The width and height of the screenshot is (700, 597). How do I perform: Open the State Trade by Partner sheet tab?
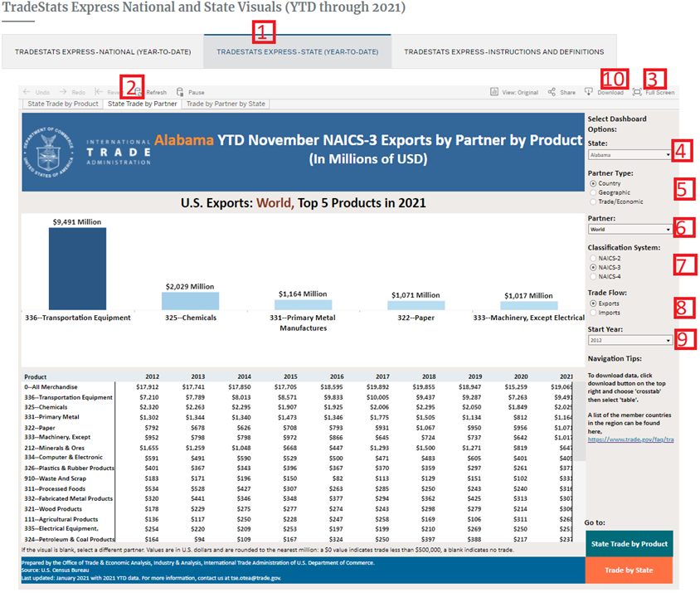[x=143, y=104]
